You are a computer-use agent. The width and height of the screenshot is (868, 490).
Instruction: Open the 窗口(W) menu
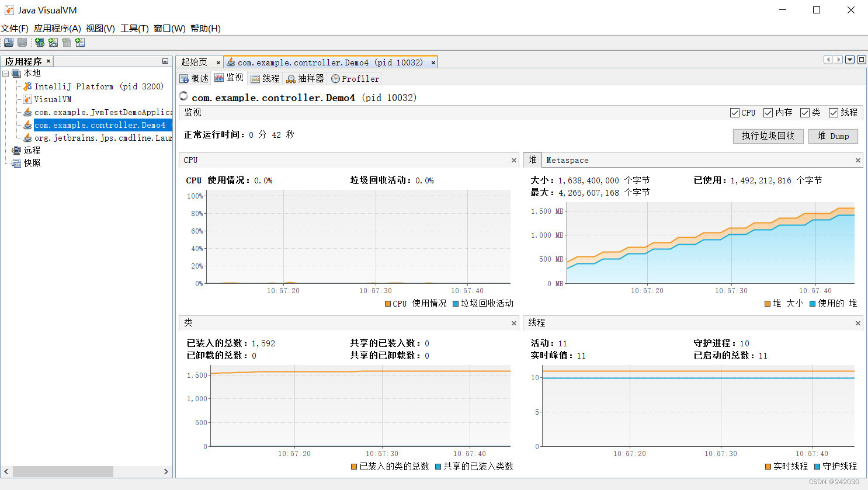(x=169, y=29)
